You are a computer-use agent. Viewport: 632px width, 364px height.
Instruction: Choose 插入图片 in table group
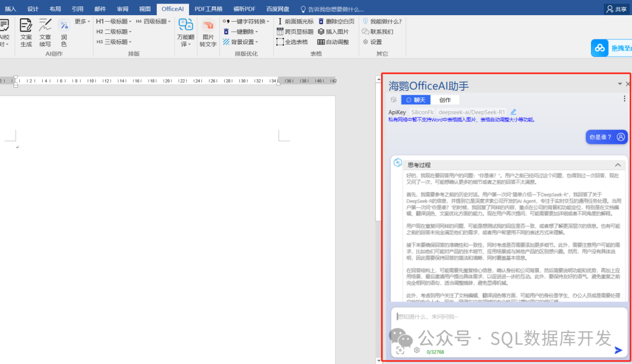(334, 32)
